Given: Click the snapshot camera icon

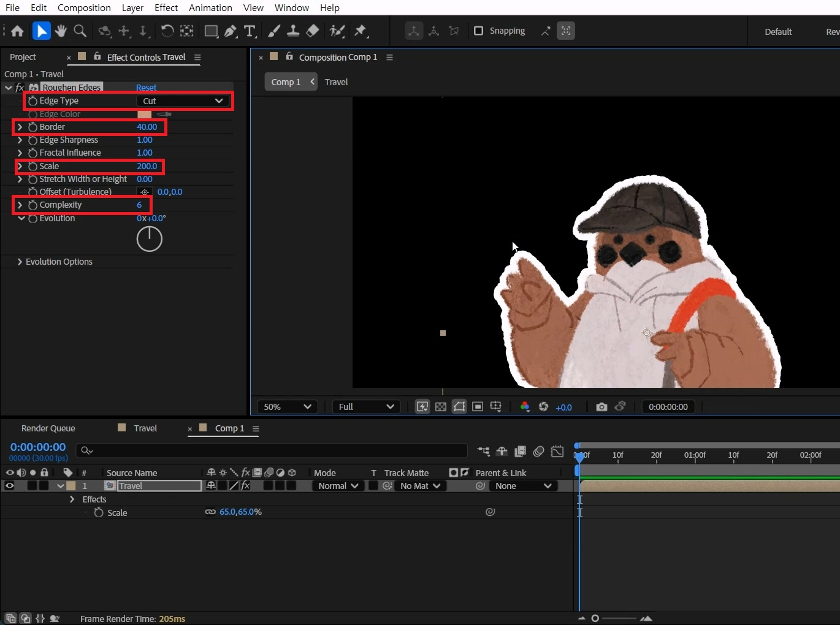Looking at the screenshot, I should click(x=601, y=407).
